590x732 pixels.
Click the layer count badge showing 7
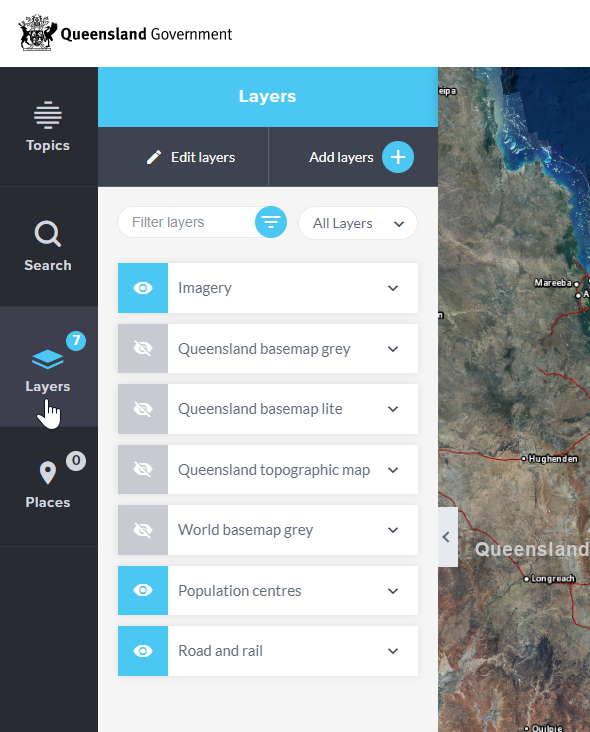point(76,341)
